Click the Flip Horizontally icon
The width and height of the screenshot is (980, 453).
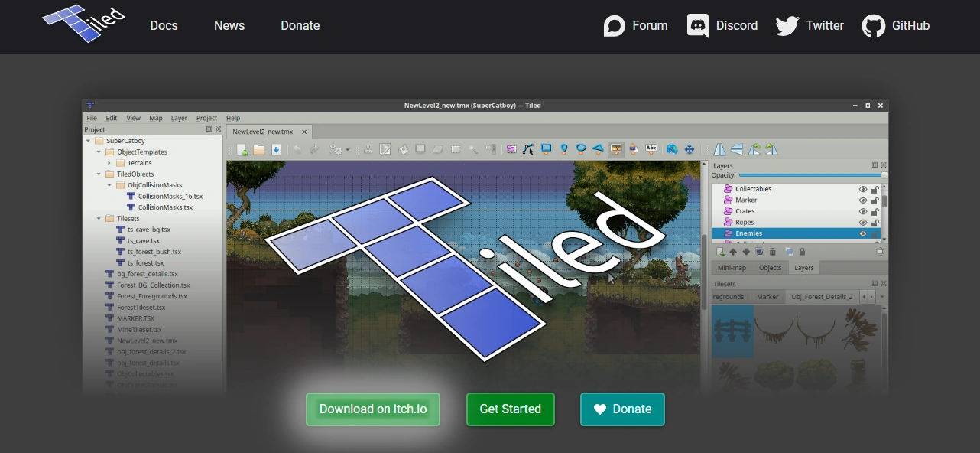click(x=719, y=149)
